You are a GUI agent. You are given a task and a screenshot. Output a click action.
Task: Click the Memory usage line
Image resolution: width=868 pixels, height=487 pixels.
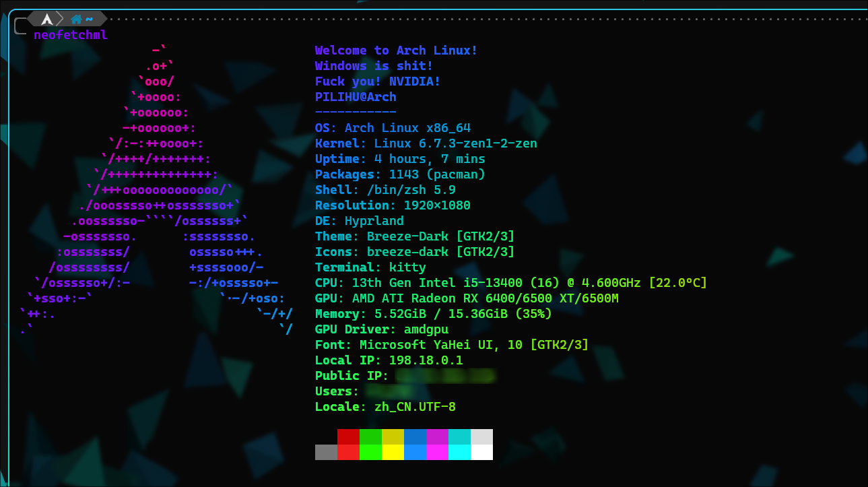point(433,314)
